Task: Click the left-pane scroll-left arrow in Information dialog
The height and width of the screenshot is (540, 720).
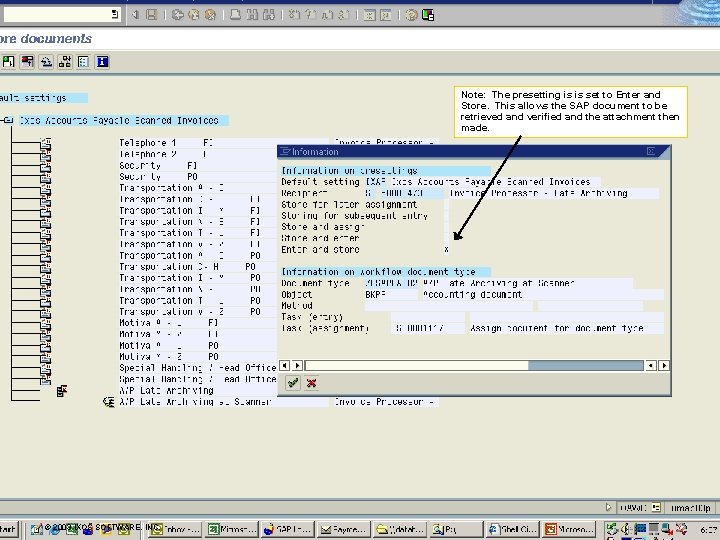Action: [284, 366]
